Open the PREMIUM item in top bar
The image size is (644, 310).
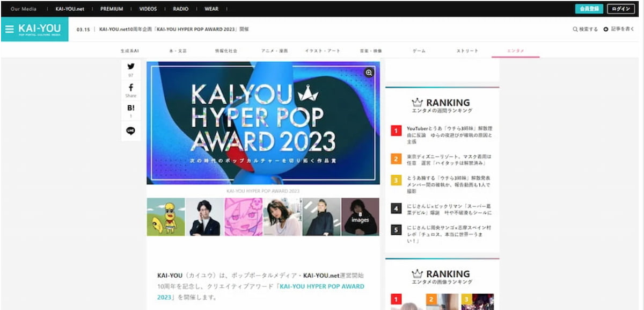tap(112, 9)
